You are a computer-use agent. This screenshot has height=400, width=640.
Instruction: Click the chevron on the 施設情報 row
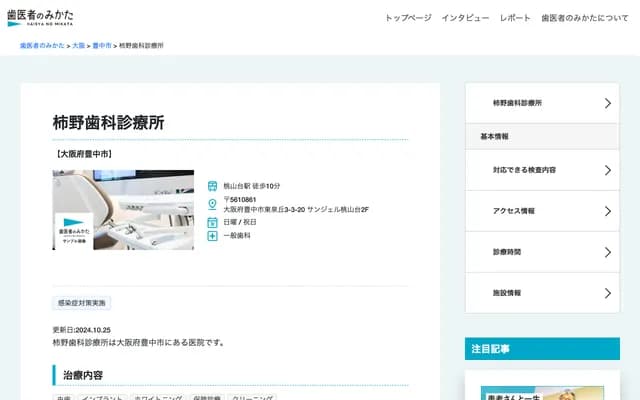(608, 293)
